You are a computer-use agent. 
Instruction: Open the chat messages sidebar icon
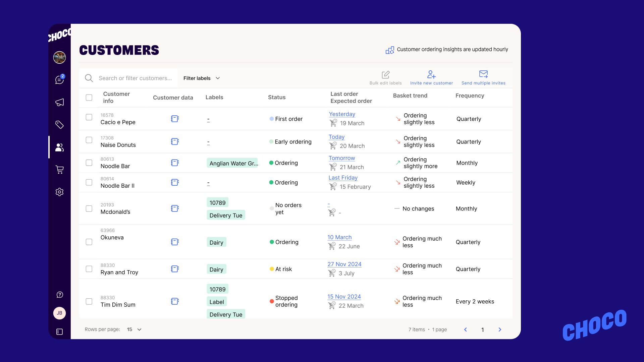coord(59,80)
